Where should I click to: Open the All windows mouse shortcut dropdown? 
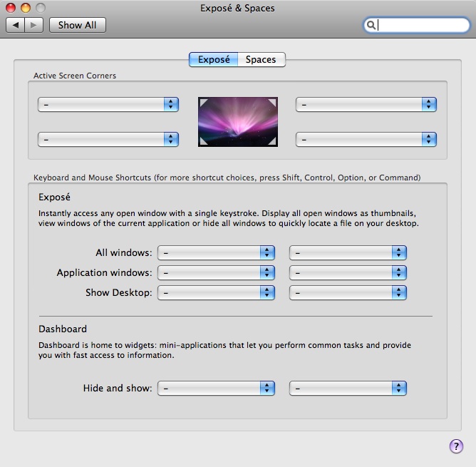click(348, 253)
